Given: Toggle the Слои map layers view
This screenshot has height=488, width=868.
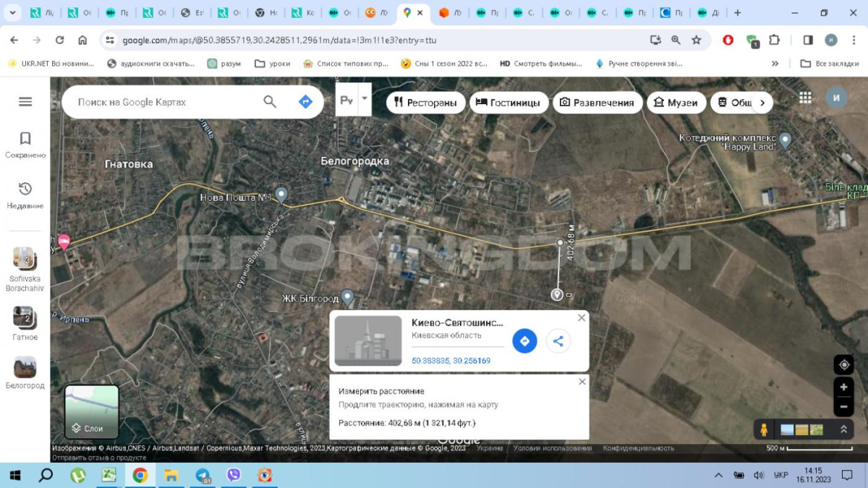Looking at the screenshot, I should point(92,412).
